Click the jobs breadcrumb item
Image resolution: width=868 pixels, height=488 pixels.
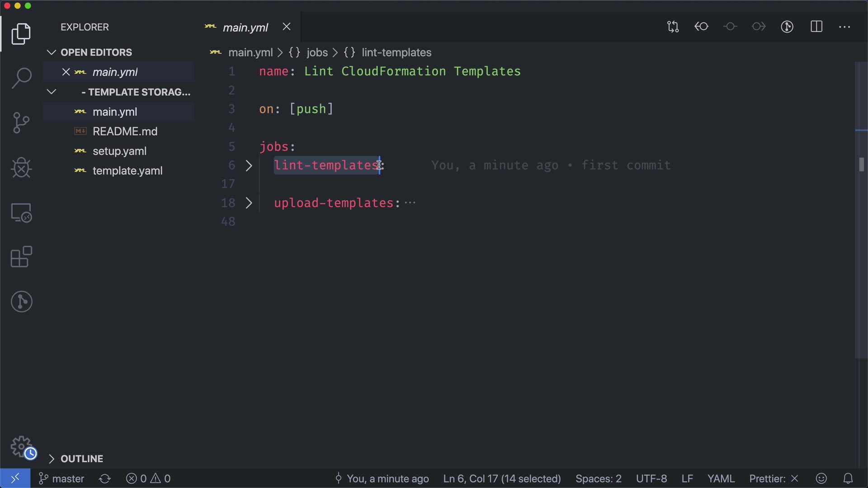pos(317,53)
